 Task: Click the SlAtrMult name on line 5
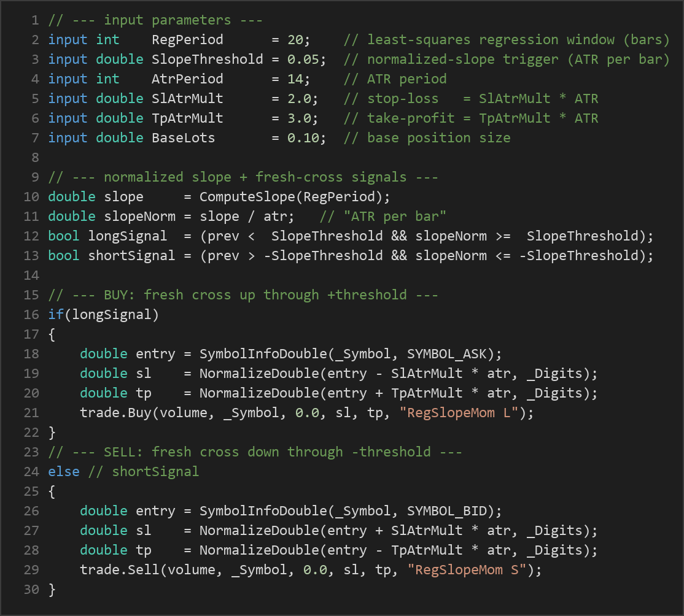pos(187,99)
